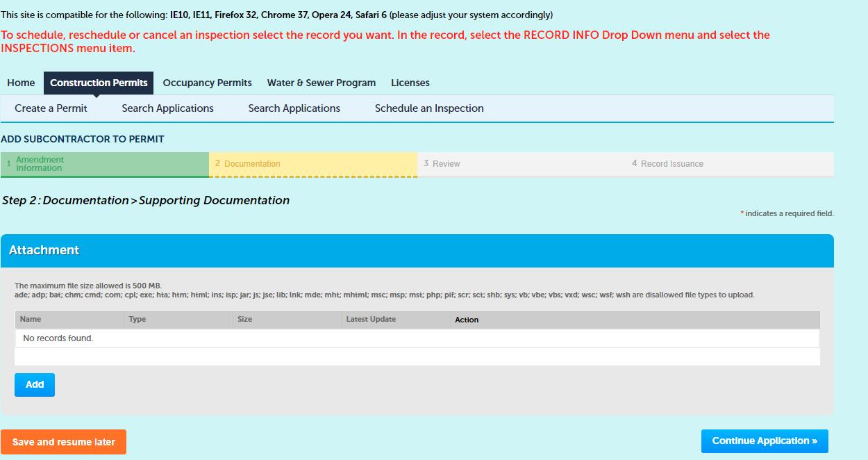The width and height of the screenshot is (868, 460).
Task: Open Water & Sewer Program tab
Action: click(322, 83)
